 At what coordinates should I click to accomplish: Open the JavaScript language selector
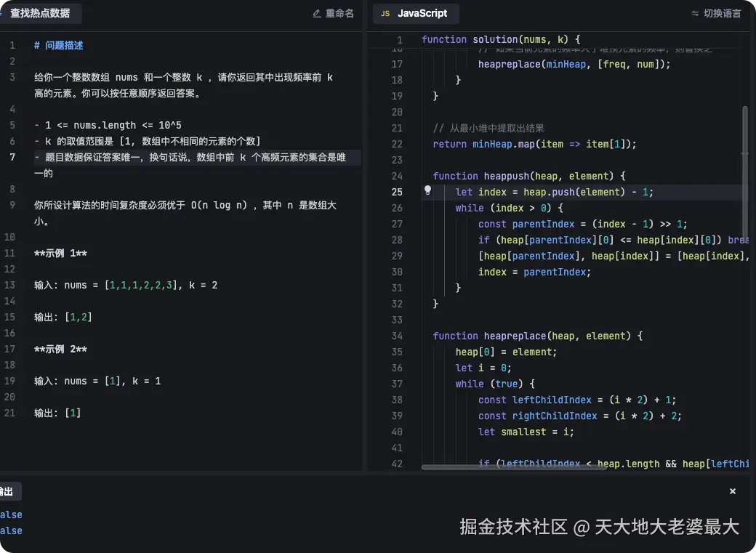[x=416, y=13]
